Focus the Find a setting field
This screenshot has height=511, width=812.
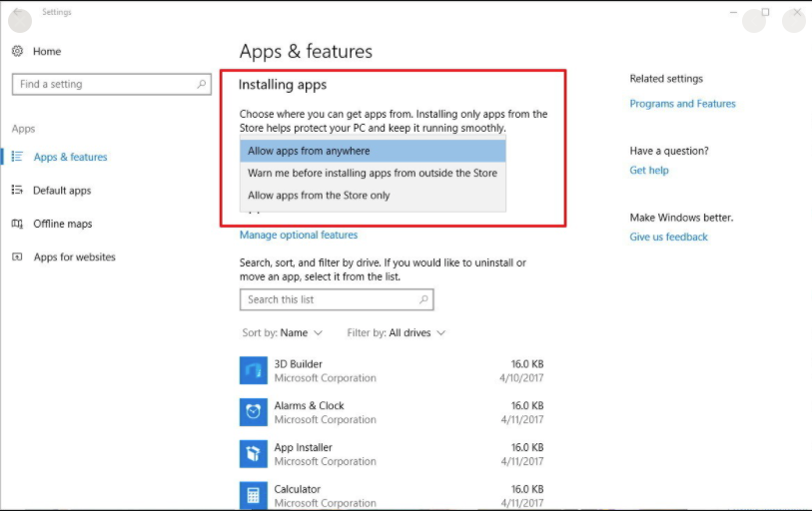pos(111,84)
